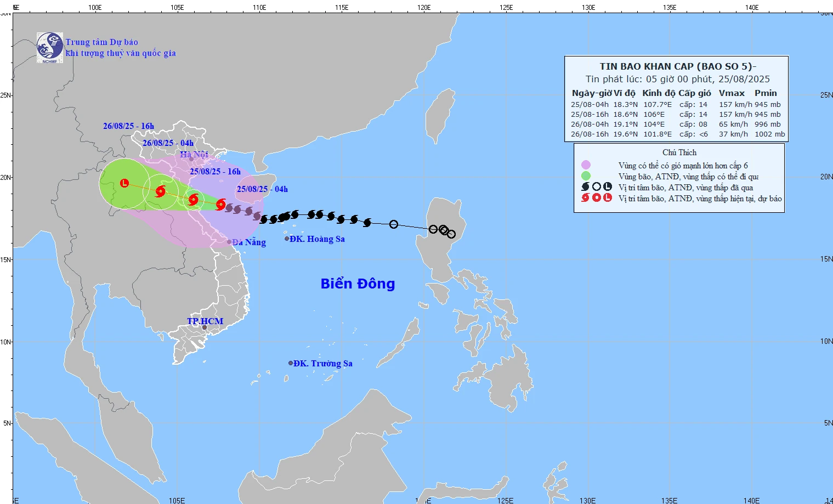Select the Đà Nẵng city label

pyautogui.click(x=249, y=242)
